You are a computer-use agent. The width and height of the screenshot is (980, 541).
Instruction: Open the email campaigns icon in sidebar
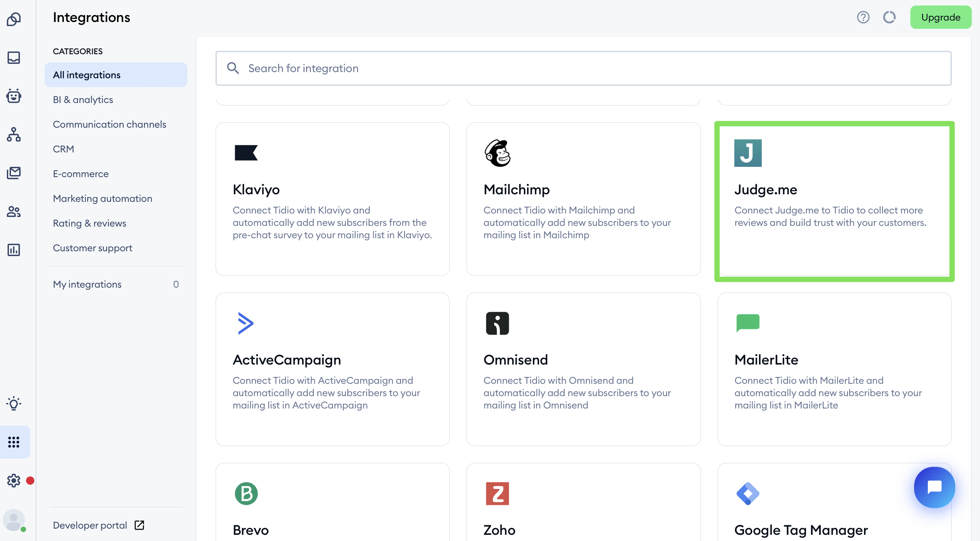coord(14,173)
